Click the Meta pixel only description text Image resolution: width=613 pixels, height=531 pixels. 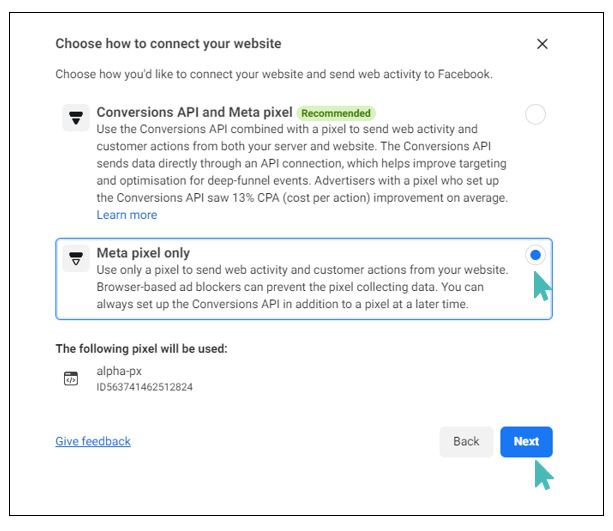click(302, 287)
